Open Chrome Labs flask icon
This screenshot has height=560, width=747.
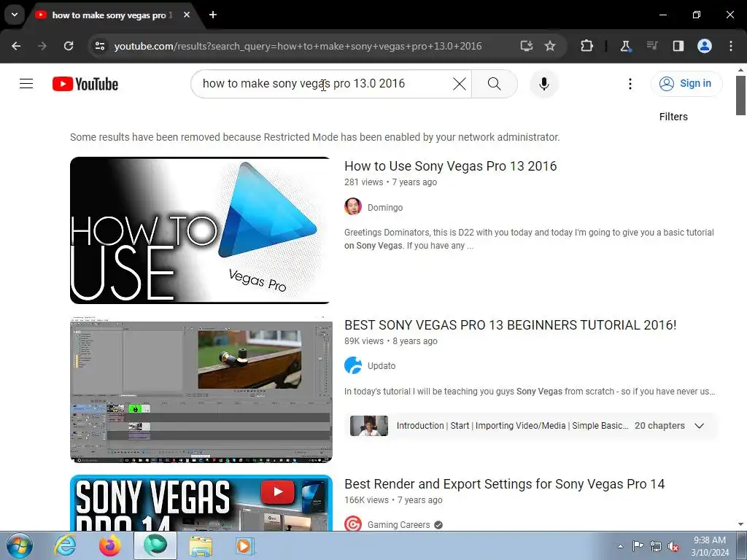625,46
